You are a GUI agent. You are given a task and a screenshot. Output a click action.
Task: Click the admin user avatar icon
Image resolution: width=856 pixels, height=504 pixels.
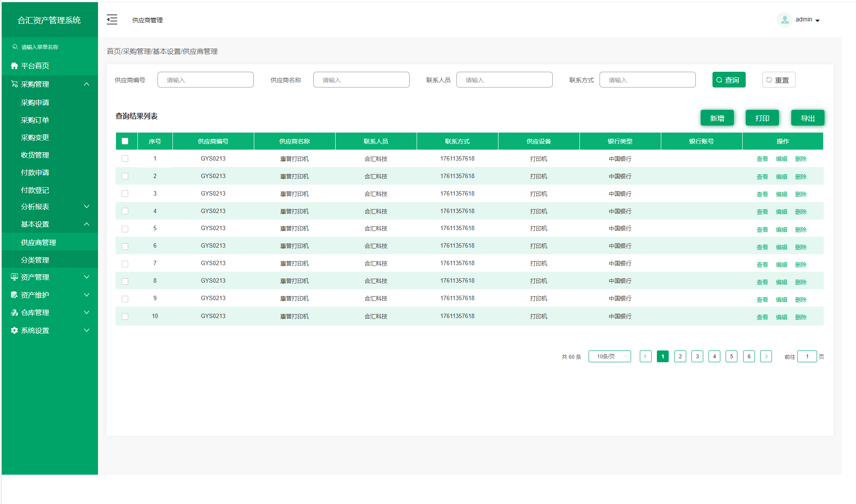click(785, 20)
